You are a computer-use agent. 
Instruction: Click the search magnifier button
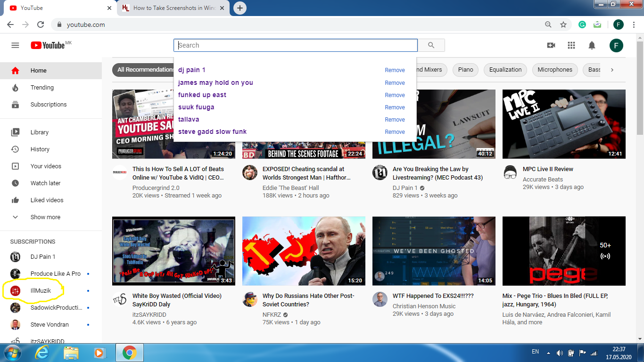pyautogui.click(x=431, y=45)
